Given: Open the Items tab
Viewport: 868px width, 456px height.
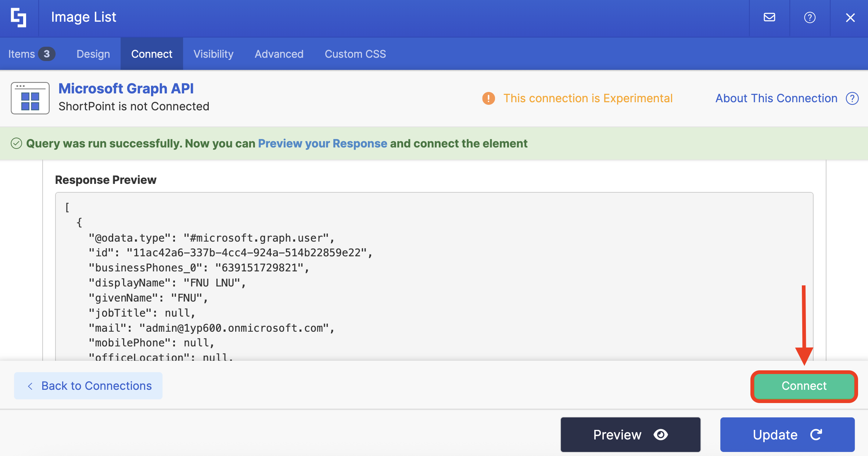Looking at the screenshot, I should (x=31, y=54).
